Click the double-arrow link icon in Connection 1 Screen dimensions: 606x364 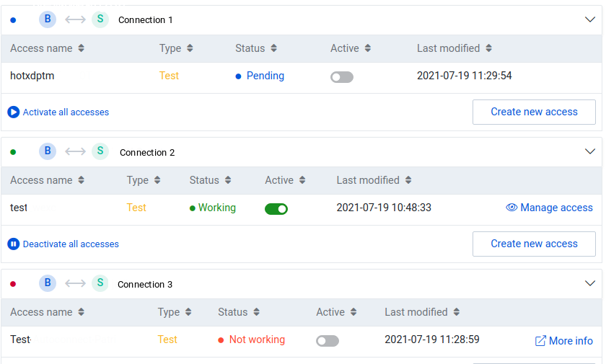tap(75, 19)
